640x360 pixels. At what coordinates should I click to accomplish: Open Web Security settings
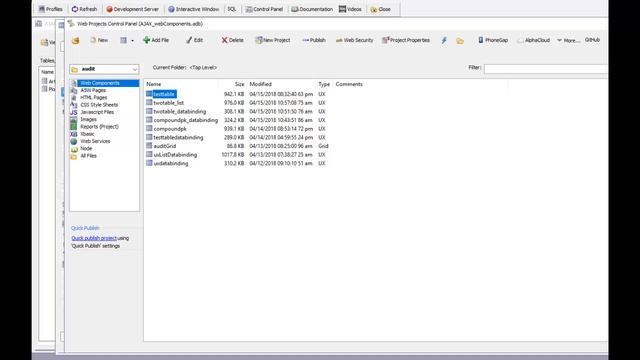click(354, 40)
